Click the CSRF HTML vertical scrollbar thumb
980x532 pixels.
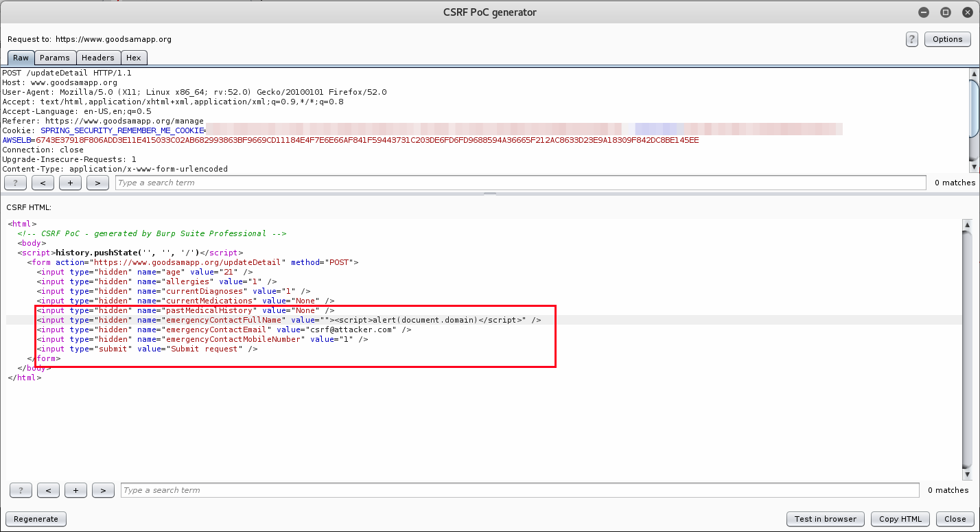(x=967, y=349)
